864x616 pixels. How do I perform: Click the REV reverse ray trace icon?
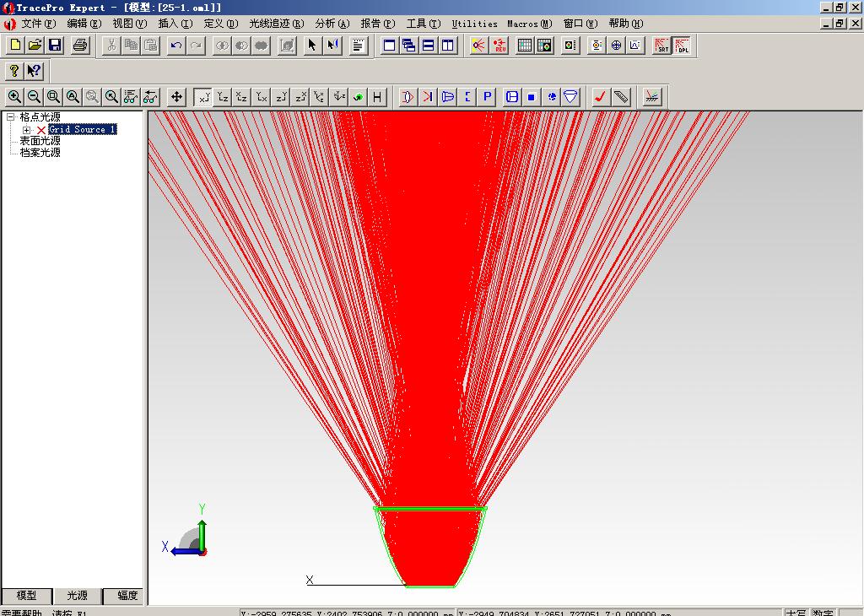tap(499, 46)
